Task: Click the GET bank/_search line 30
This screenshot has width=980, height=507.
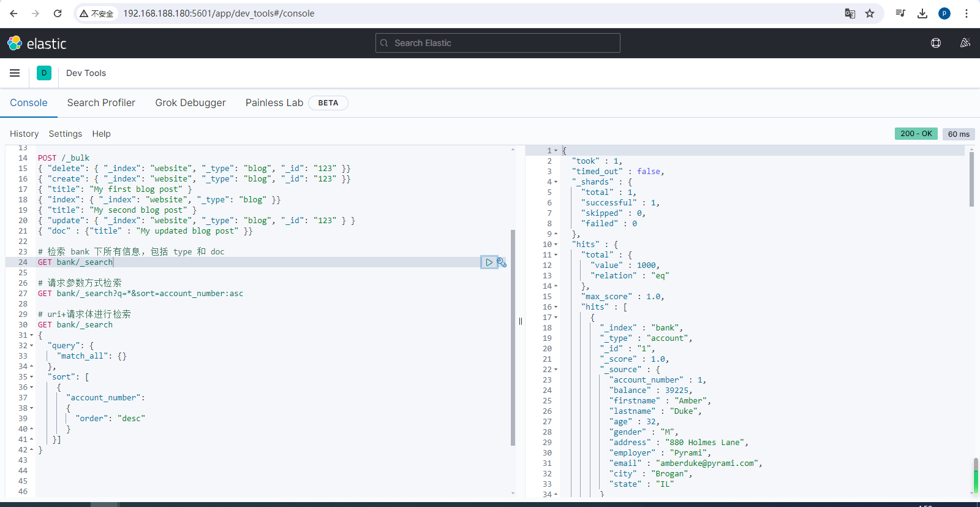Action: (75, 325)
